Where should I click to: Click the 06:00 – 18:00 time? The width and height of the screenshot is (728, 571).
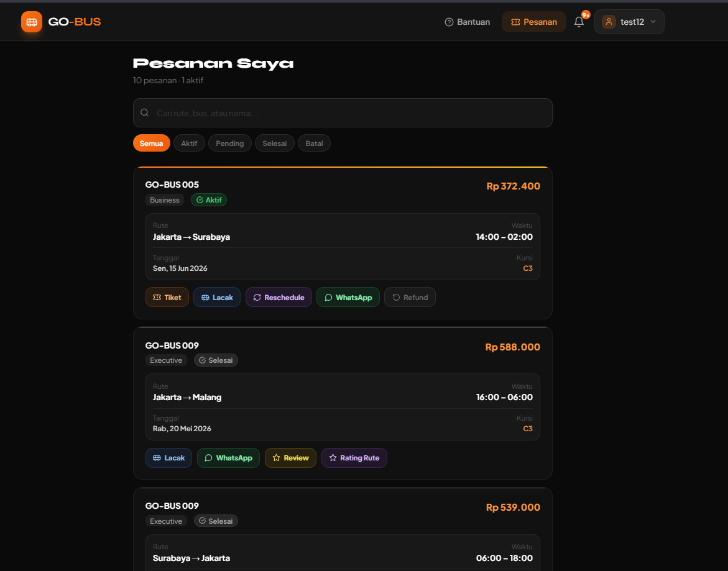tap(504, 558)
